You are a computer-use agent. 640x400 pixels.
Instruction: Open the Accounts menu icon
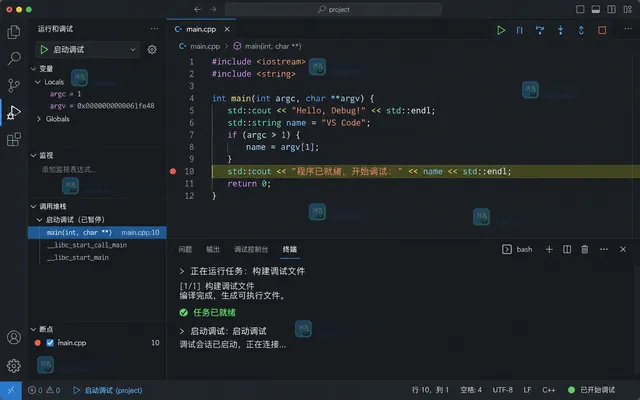(14, 338)
